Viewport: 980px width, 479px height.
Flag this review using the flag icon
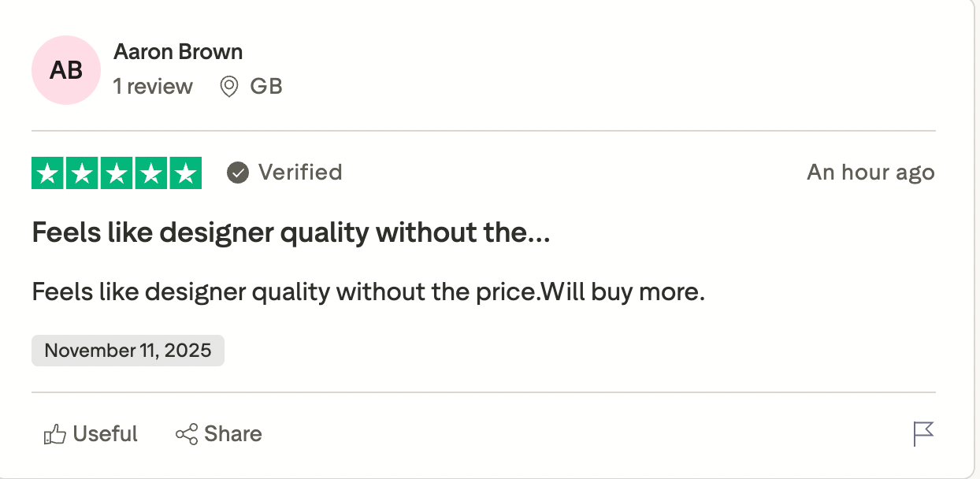pyautogui.click(x=923, y=434)
